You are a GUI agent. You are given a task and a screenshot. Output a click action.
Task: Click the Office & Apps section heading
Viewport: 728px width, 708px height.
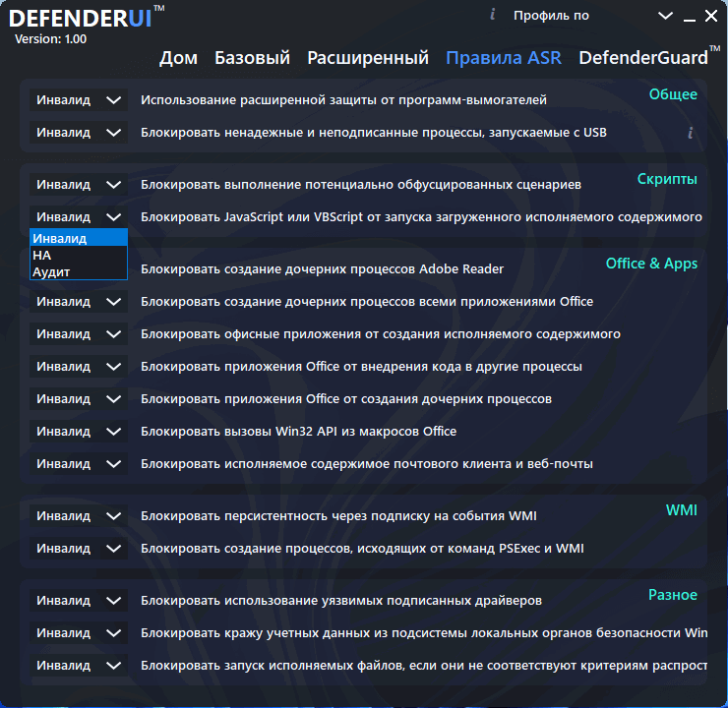[651, 264]
